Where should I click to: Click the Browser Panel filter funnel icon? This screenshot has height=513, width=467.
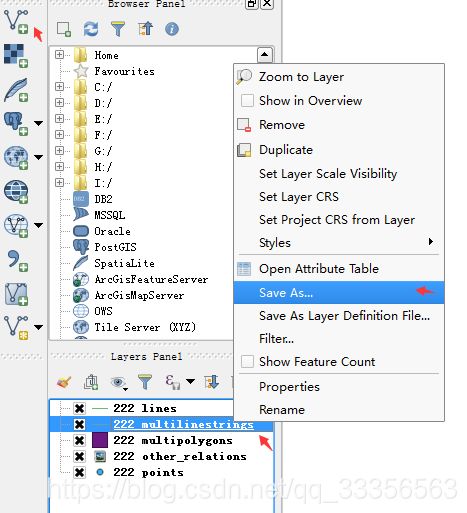pos(118,29)
